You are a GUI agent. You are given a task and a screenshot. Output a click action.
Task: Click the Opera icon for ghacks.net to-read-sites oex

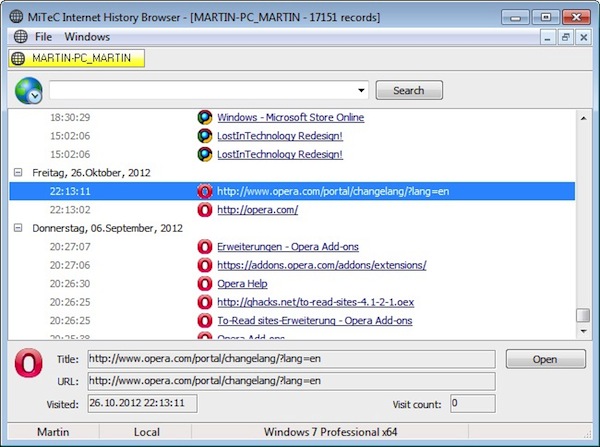(x=205, y=302)
